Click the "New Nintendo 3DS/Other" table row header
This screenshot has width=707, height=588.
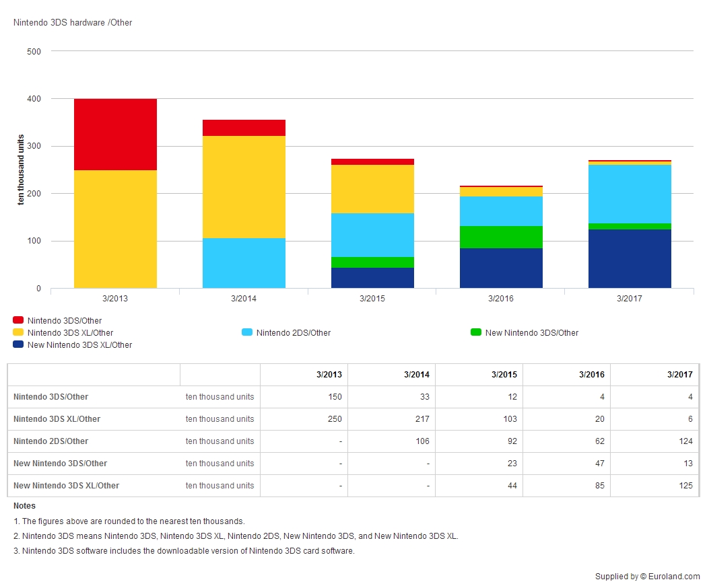[x=61, y=463]
